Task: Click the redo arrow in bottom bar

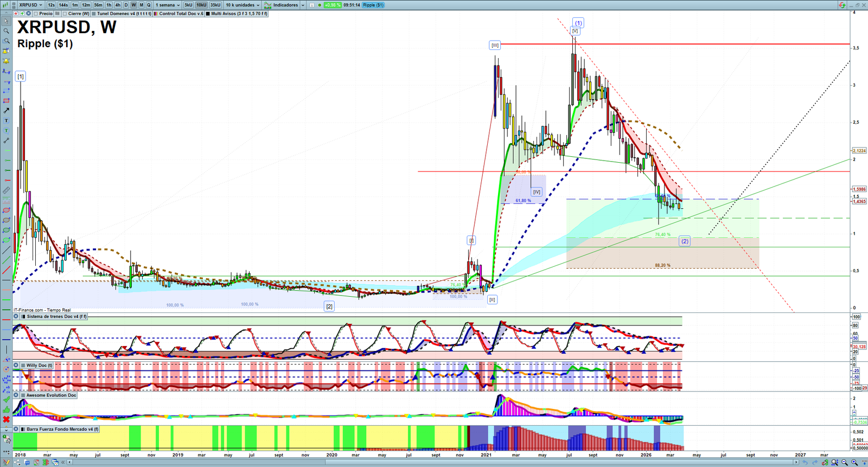Action: click(x=815, y=463)
